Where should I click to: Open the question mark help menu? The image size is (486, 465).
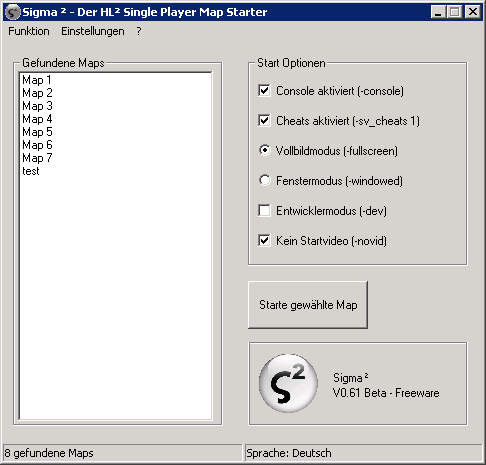click(139, 31)
